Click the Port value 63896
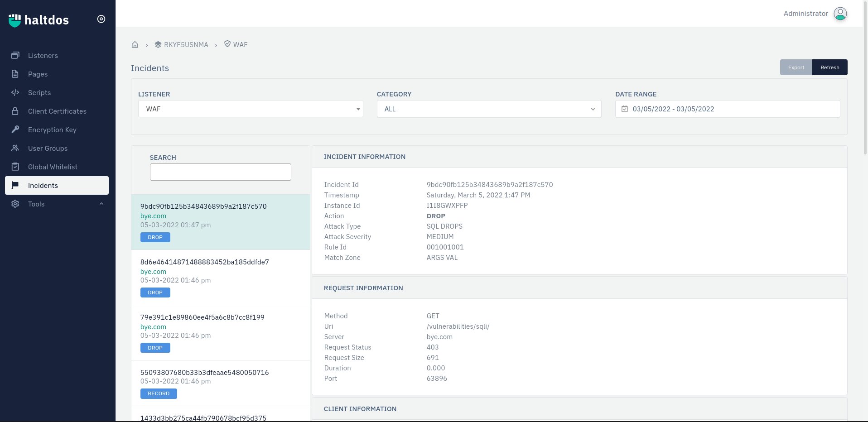 tap(437, 379)
